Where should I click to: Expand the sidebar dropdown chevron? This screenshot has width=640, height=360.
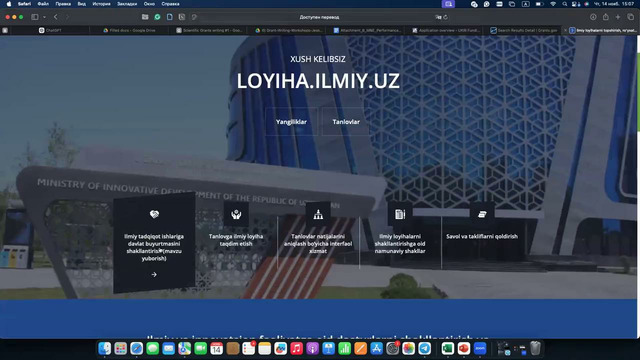(x=44, y=17)
